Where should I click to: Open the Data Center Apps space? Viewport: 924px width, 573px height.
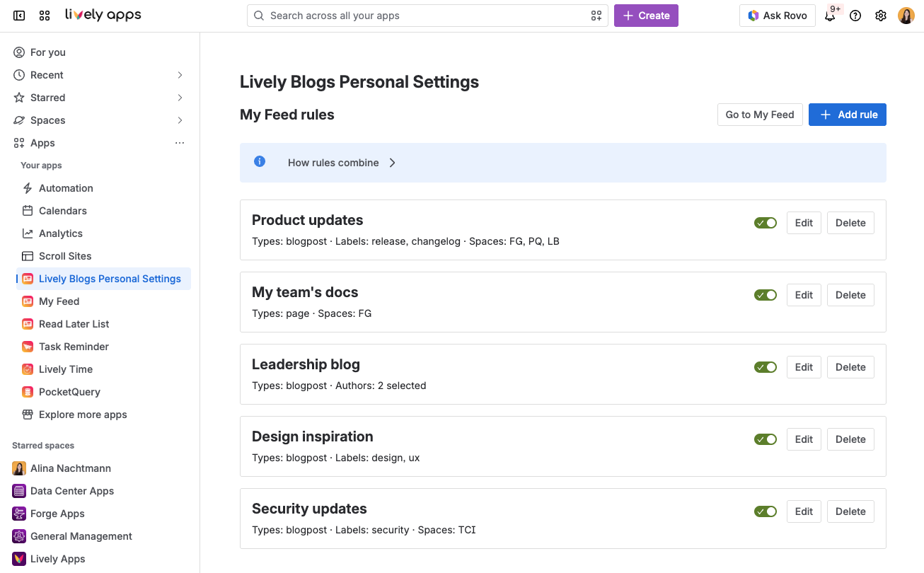[x=99, y=491]
